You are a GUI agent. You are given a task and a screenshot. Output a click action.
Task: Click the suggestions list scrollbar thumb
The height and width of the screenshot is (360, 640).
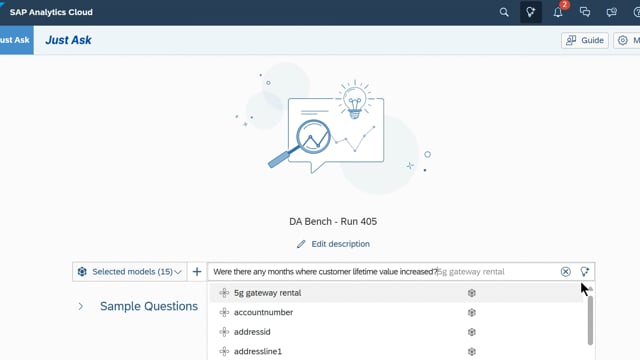pyautogui.click(x=590, y=320)
